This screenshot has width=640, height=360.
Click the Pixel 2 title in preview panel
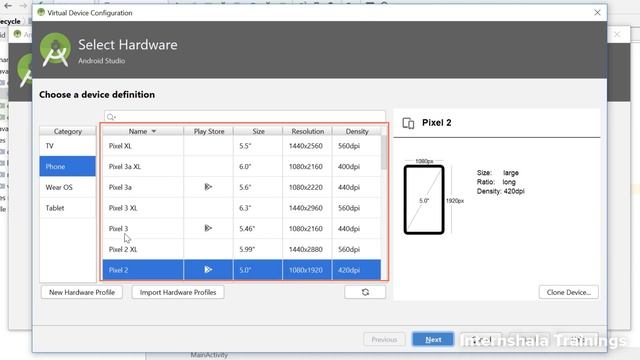click(436, 123)
